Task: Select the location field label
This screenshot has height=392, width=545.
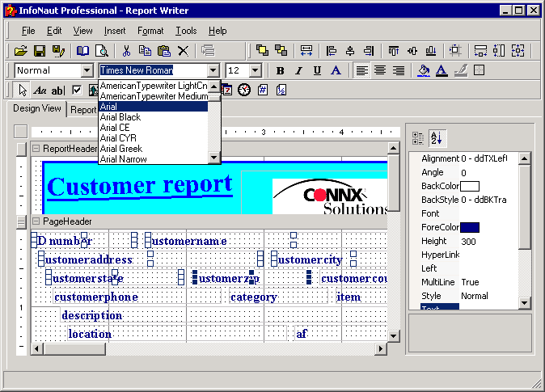Action: tap(90, 334)
